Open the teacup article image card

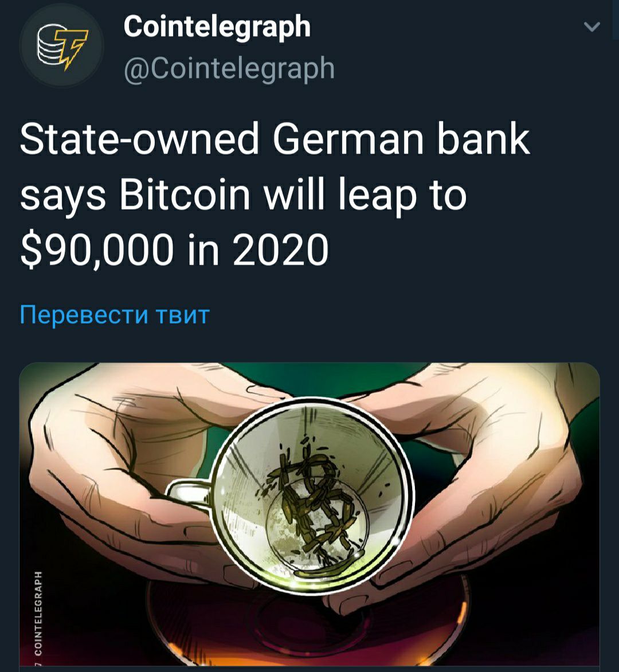click(309, 517)
